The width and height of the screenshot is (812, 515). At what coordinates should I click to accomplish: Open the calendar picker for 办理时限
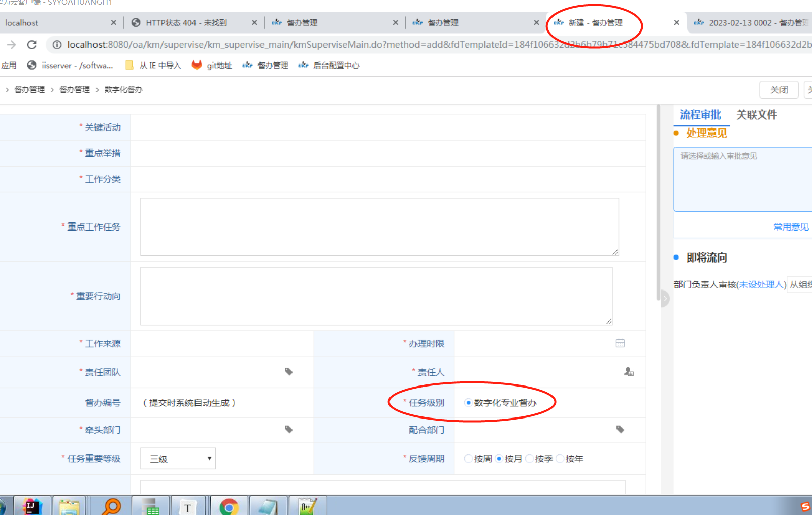[620, 343]
